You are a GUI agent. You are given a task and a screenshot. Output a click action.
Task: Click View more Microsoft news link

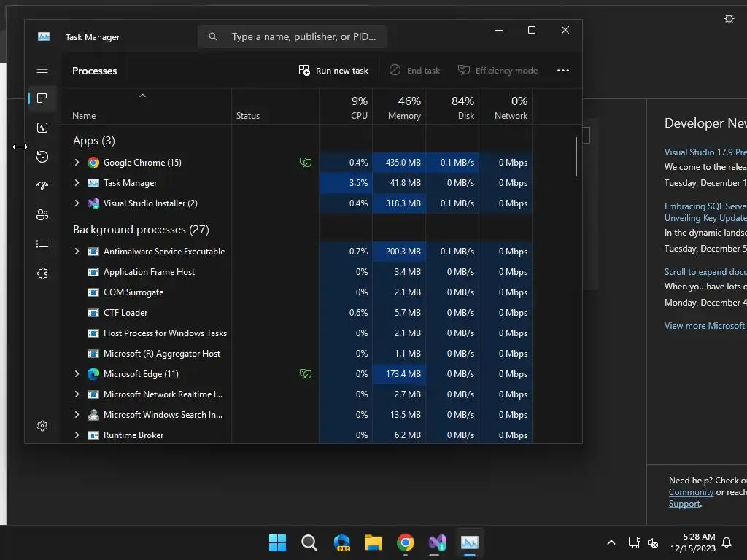click(705, 326)
